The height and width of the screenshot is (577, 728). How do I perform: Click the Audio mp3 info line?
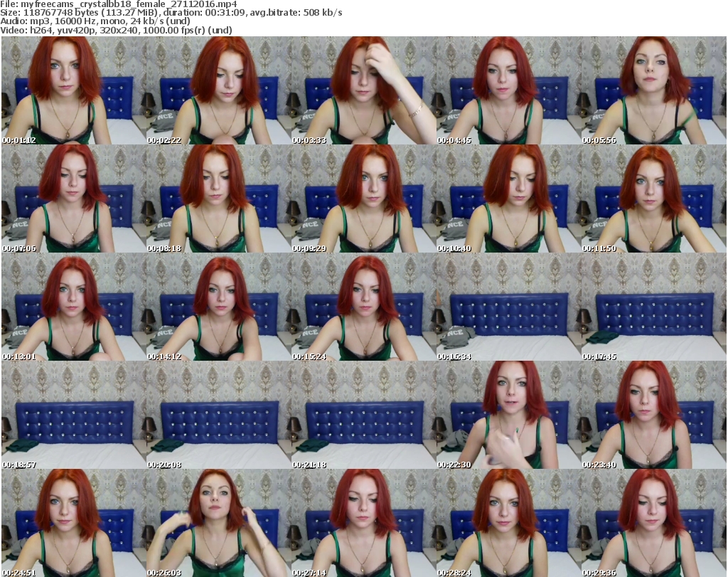point(95,21)
